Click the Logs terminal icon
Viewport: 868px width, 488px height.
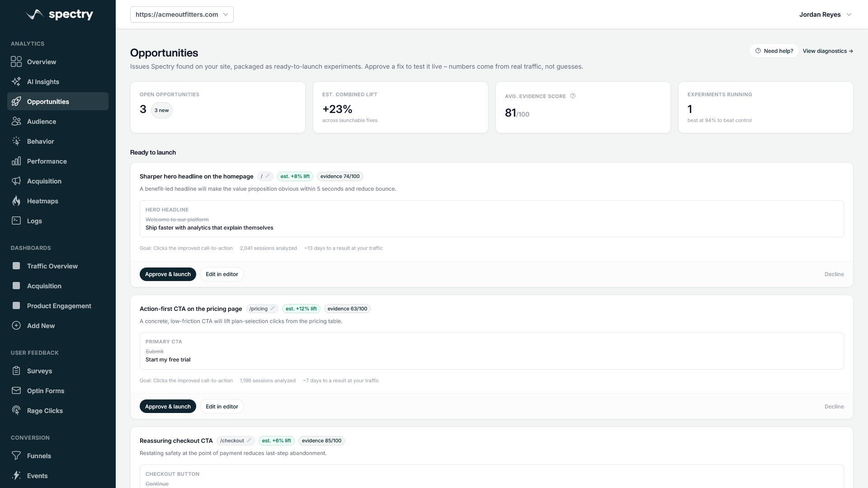(16, 221)
